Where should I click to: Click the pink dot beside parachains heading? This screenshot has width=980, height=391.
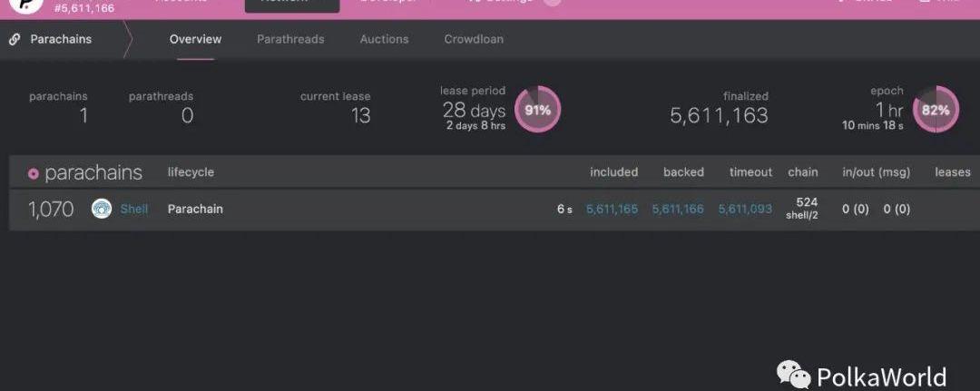[x=34, y=173]
